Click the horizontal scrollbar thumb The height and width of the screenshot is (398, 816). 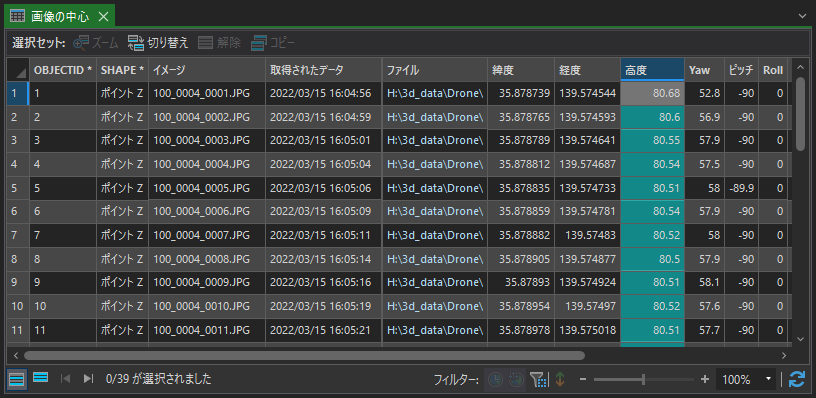click(304, 355)
